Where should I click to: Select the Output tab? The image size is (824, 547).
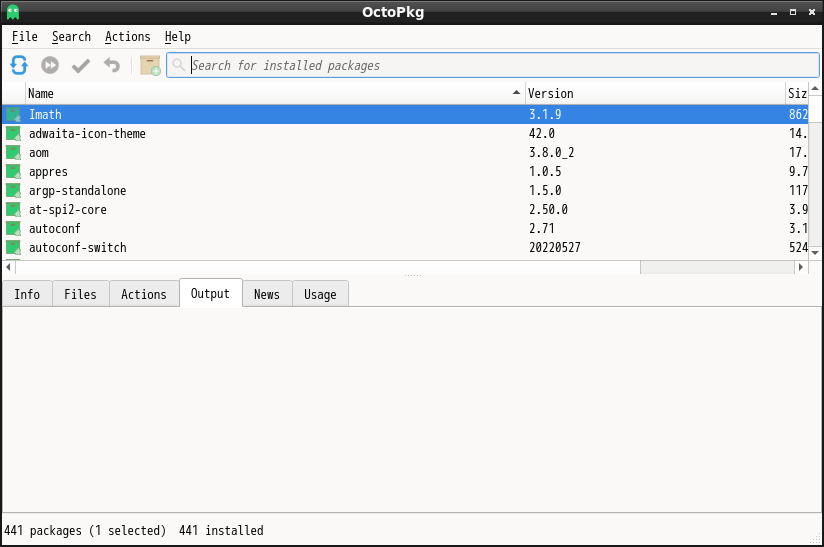point(210,293)
